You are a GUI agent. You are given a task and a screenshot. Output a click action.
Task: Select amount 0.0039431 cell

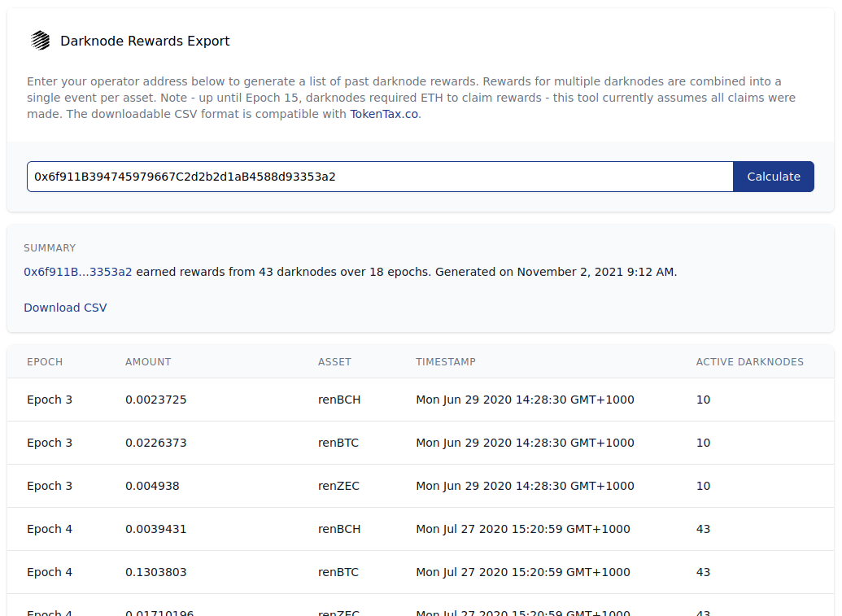pyautogui.click(x=155, y=529)
